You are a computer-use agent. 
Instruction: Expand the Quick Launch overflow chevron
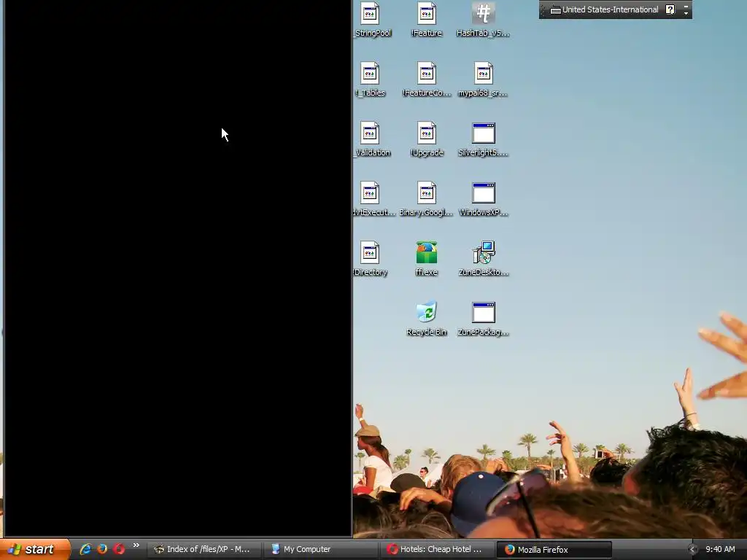click(x=136, y=545)
